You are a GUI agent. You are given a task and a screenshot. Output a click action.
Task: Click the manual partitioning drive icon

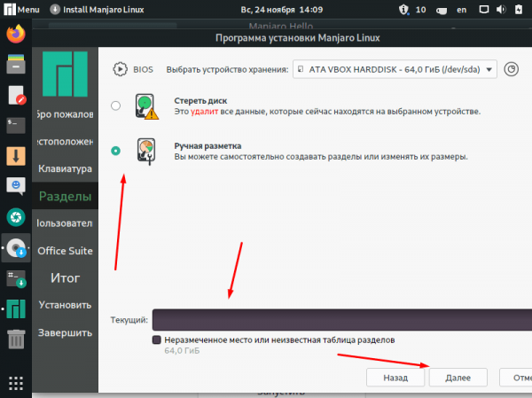[x=146, y=152]
